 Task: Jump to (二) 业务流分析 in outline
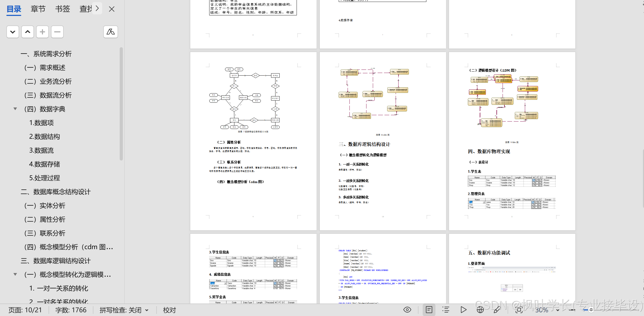(x=48, y=81)
